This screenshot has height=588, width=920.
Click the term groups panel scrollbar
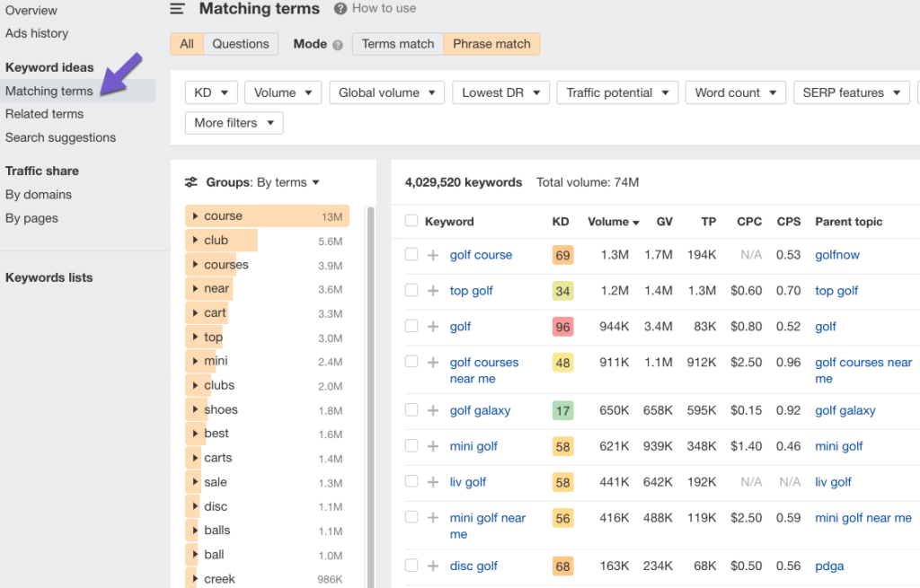coord(370,396)
